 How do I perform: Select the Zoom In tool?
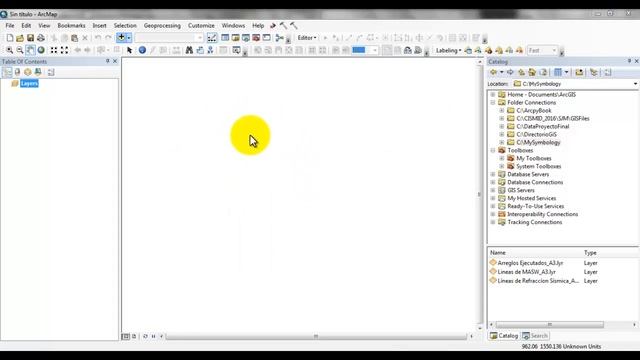(9, 50)
